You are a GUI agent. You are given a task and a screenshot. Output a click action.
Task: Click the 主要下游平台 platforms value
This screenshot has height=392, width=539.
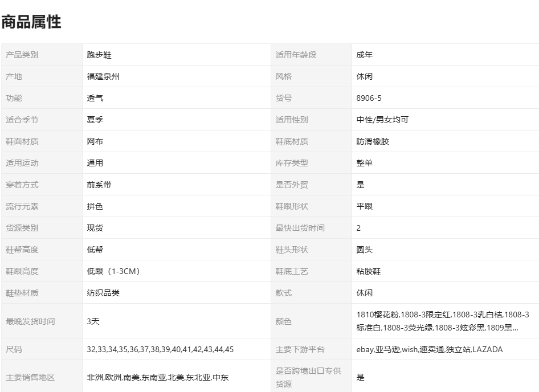[429, 349]
